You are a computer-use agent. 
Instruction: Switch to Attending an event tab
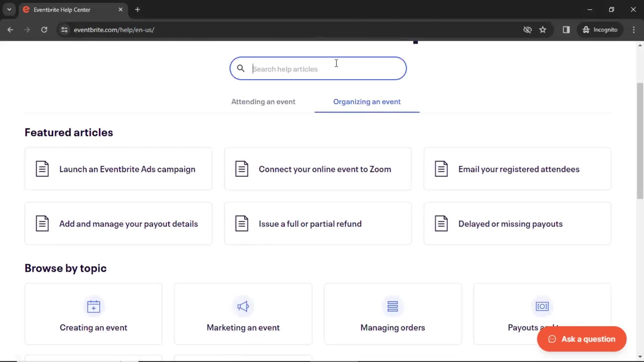click(263, 102)
